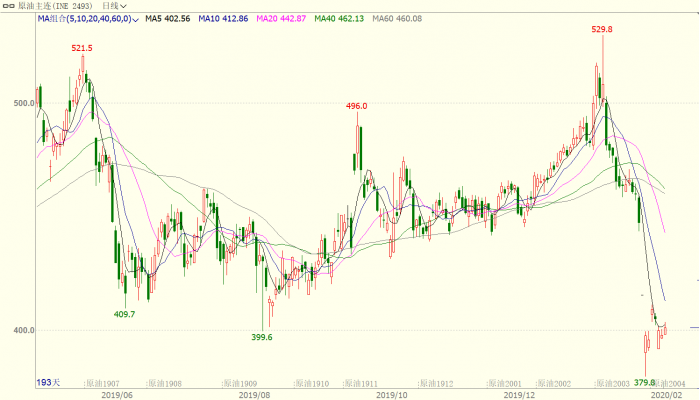
Task: Click the 496.0 price peak label
Action: [357, 106]
